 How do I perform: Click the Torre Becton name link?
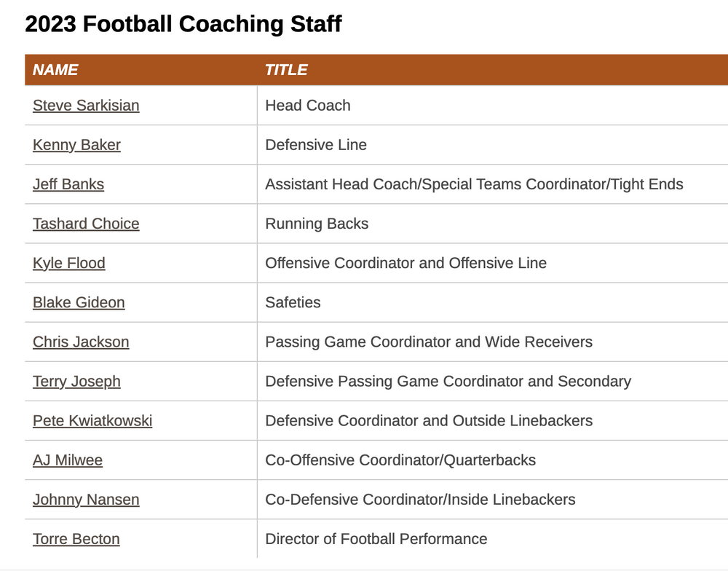(x=76, y=539)
